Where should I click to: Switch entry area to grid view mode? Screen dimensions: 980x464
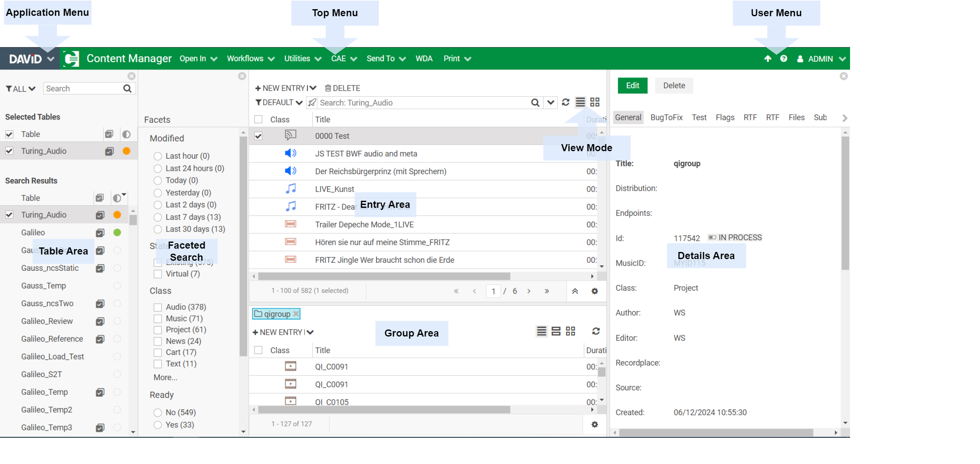coord(595,102)
